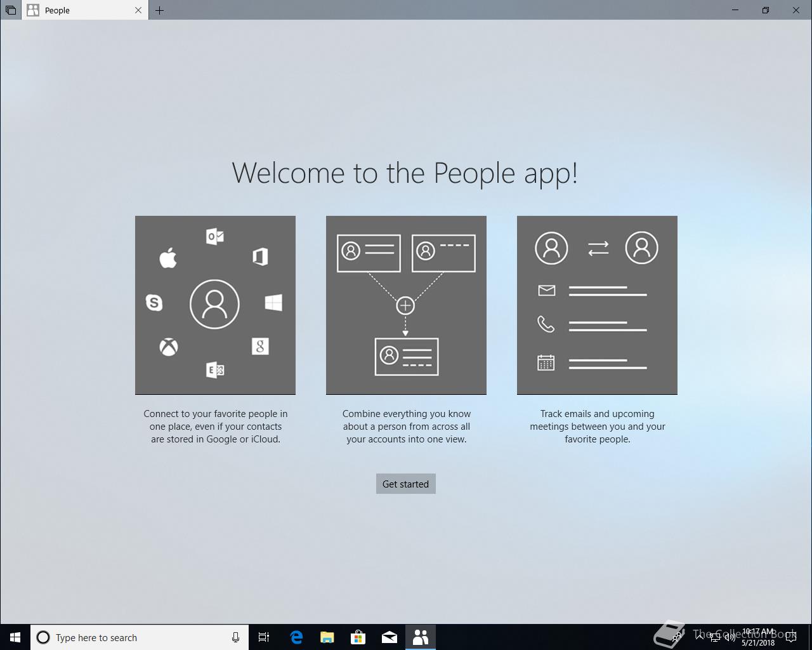Open the Mail app from the taskbar
Screen dimensions: 812x650
pos(390,637)
